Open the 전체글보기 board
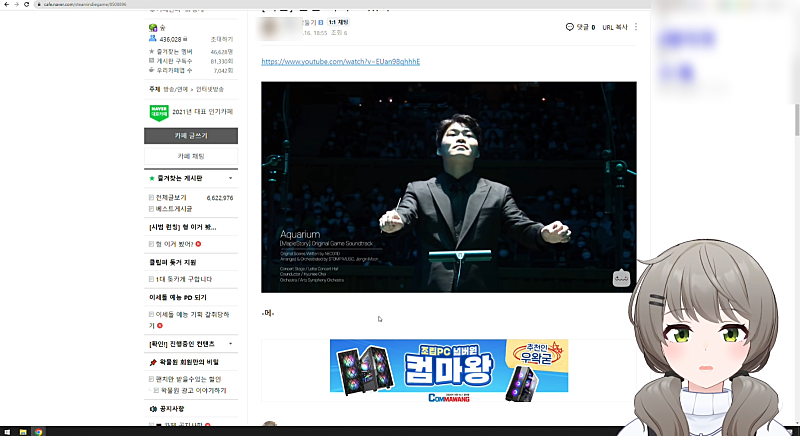The image size is (800, 436). coord(171,198)
